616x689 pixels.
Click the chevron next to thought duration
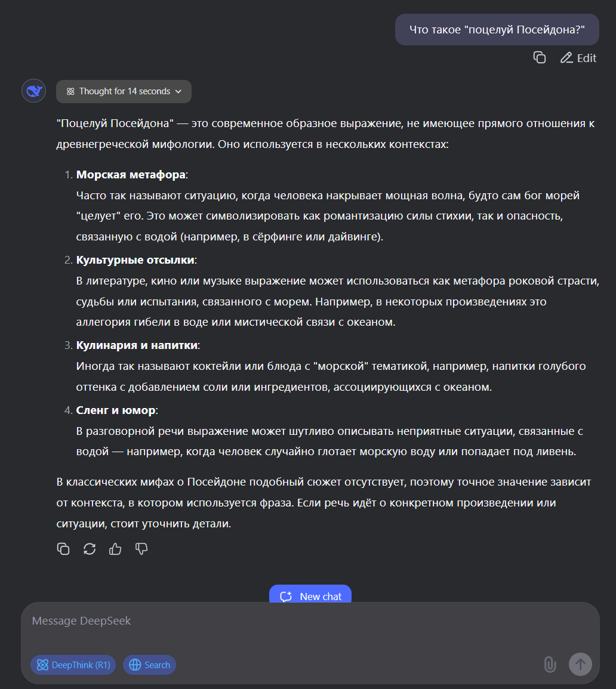point(178,91)
